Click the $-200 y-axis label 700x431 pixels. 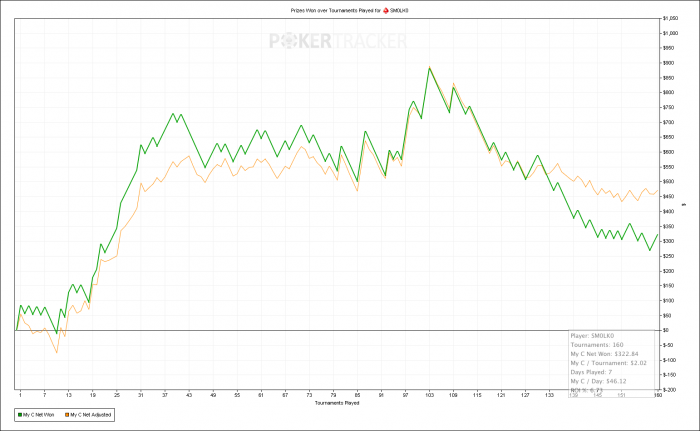669,390
